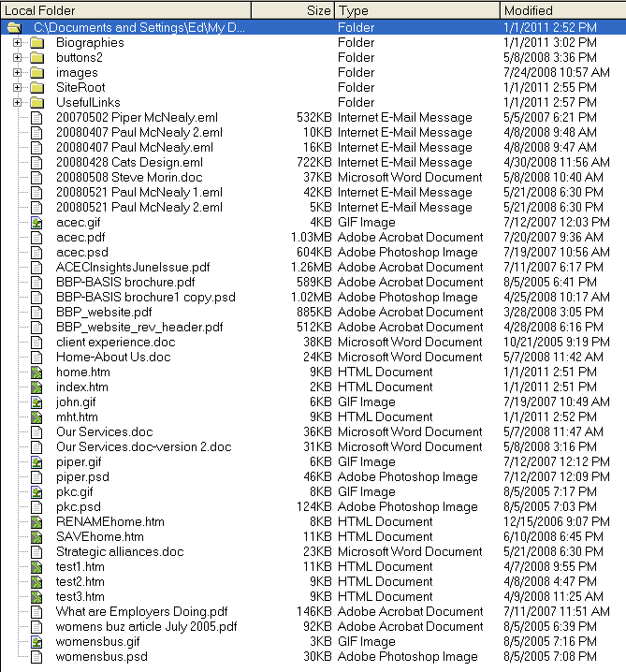Click the Local Folder column header

click(122, 10)
